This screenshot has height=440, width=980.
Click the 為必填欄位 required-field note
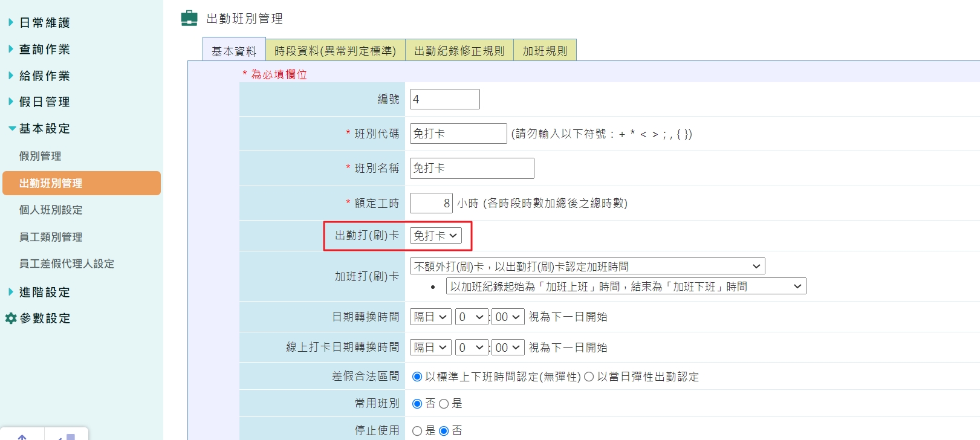pos(275,74)
